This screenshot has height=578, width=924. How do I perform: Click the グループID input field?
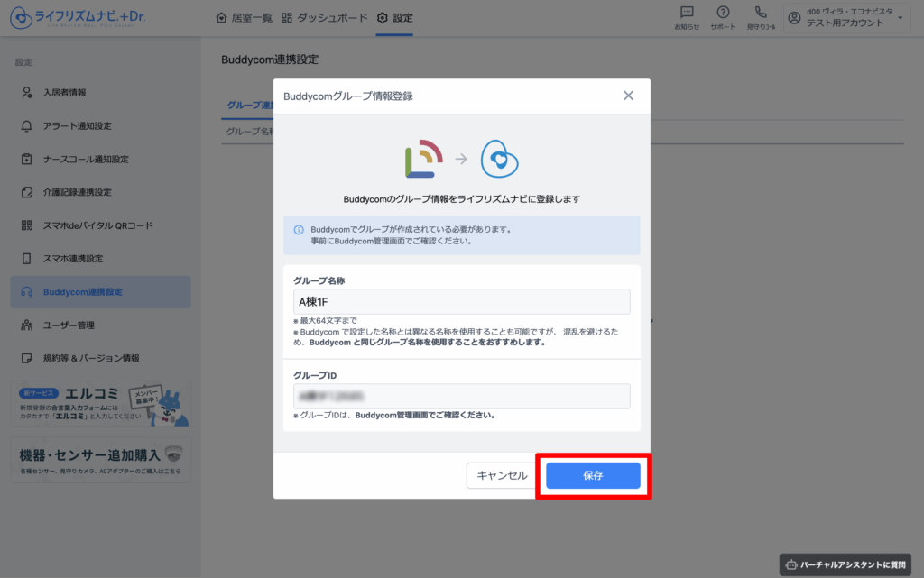tap(461, 396)
